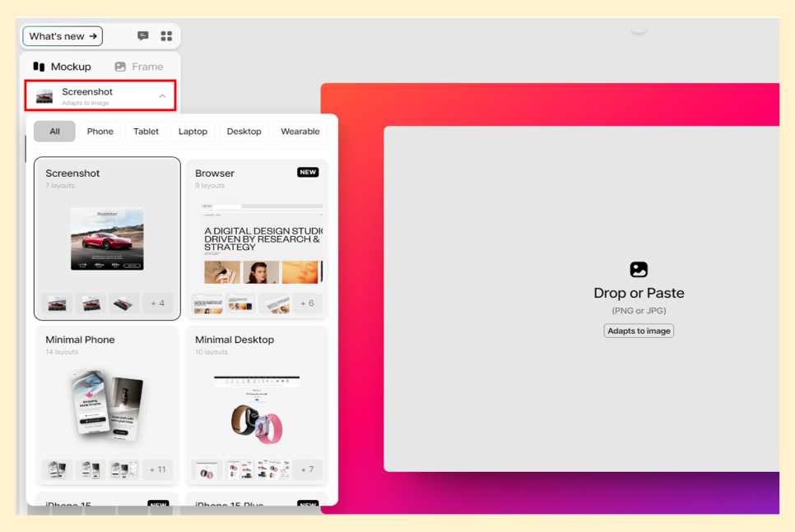The image size is (795, 532).
Task: Click the Screenshot device thumbnail icon in selector
Action: pyautogui.click(x=44, y=96)
